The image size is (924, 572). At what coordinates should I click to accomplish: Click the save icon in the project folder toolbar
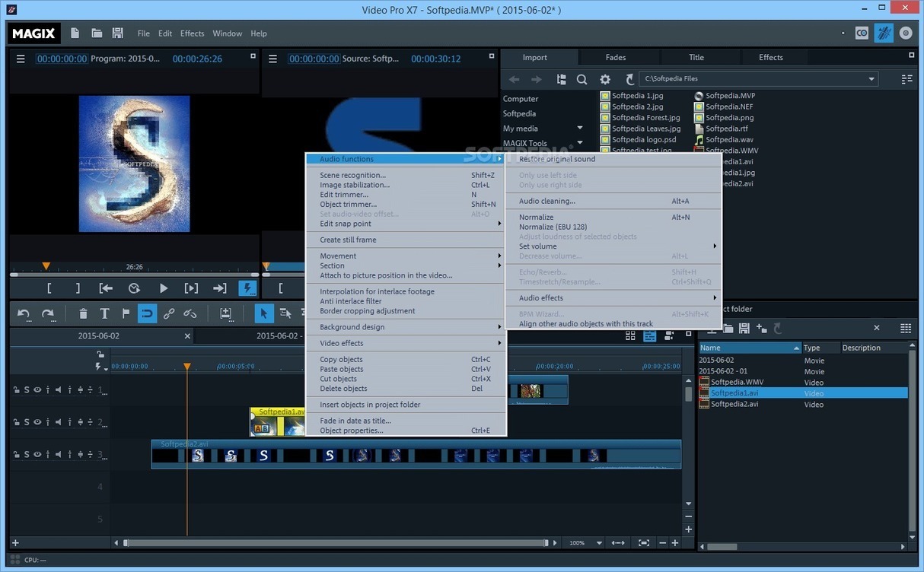point(744,328)
